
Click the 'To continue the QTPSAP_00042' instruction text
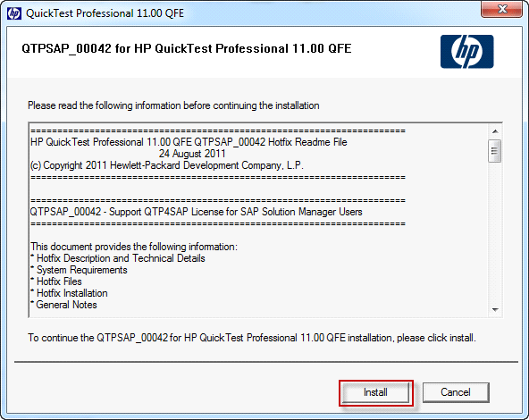pos(252,338)
